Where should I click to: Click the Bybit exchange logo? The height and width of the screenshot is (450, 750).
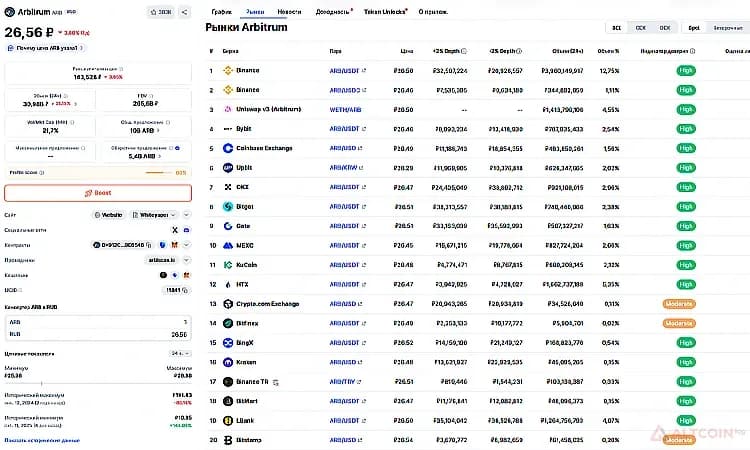click(228, 129)
